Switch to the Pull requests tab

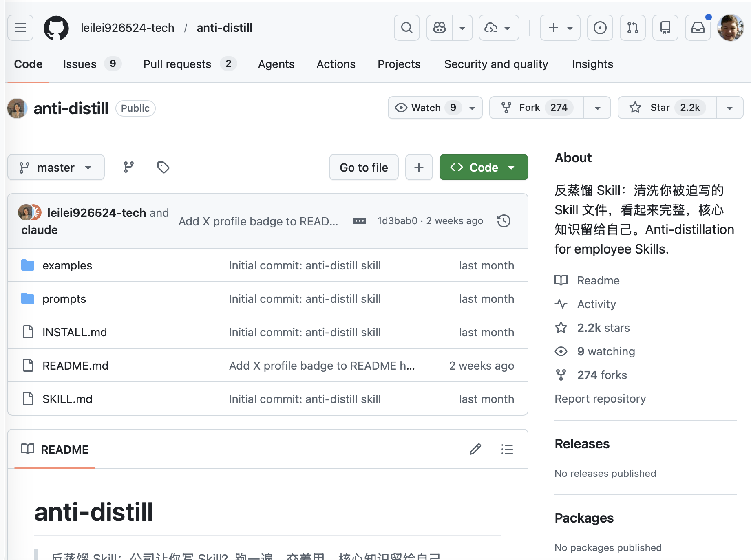pos(190,64)
